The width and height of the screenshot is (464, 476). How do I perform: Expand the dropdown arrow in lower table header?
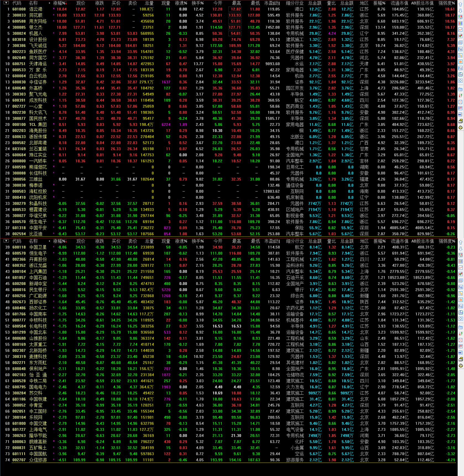[x=6, y=241]
